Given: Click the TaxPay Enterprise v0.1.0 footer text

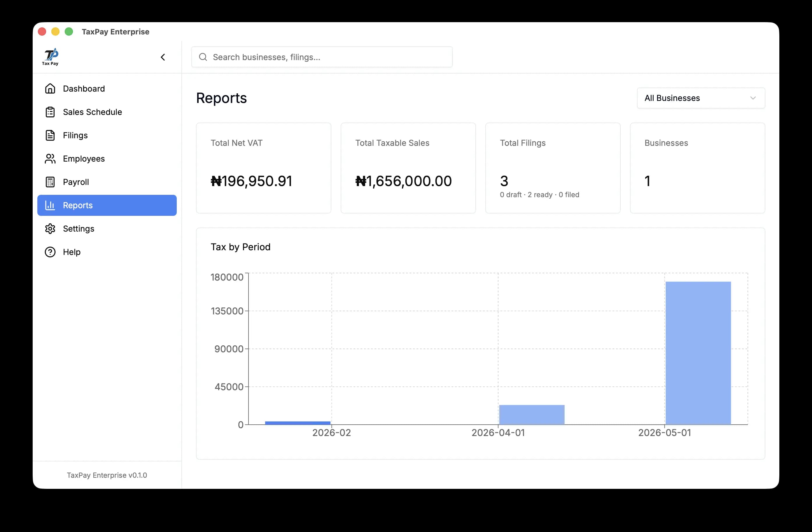Looking at the screenshot, I should click(x=107, y=475).
